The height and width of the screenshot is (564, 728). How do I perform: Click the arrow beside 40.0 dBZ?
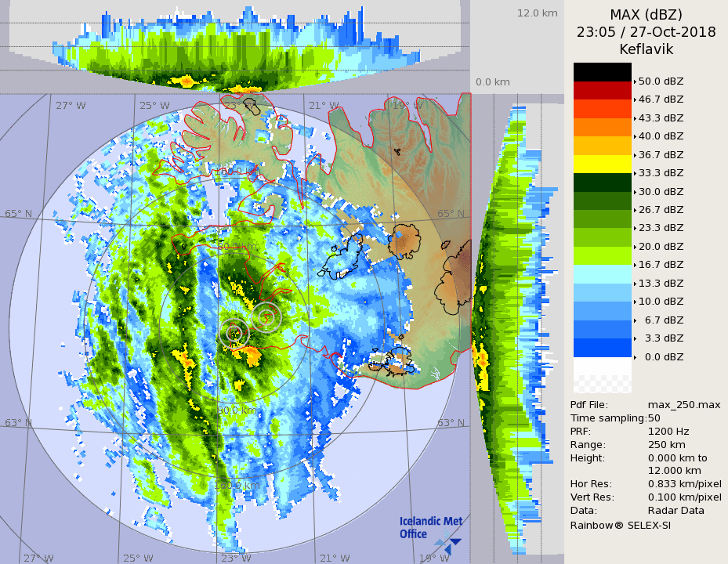636,136
